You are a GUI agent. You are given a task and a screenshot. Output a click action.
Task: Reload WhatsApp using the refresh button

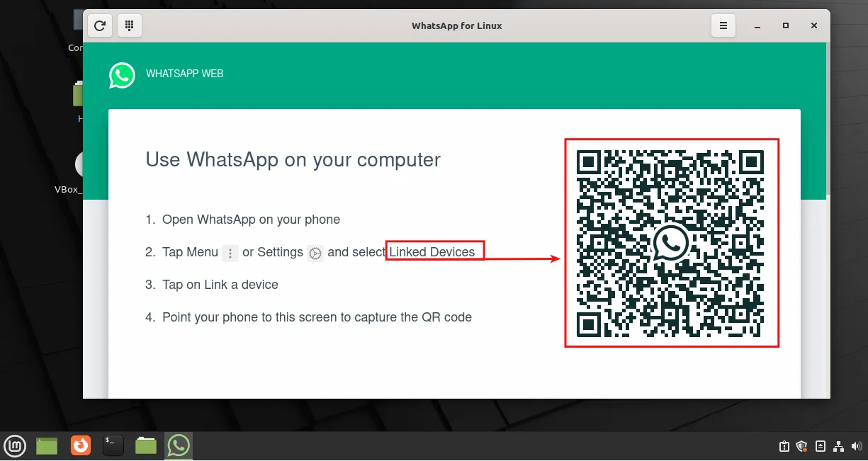pyautogui.click(x=100, y=25)
